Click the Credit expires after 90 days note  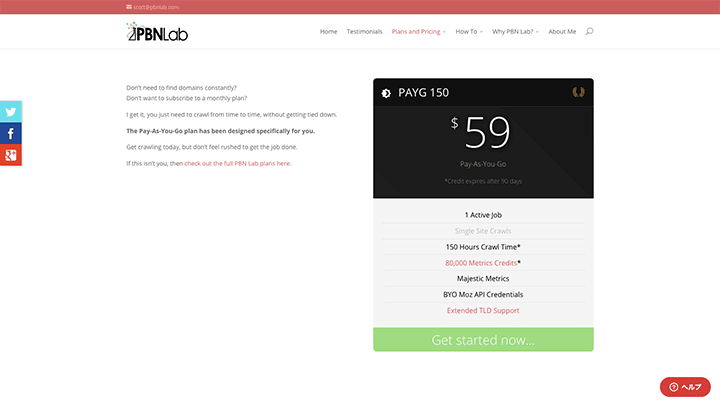click(483, 181)
